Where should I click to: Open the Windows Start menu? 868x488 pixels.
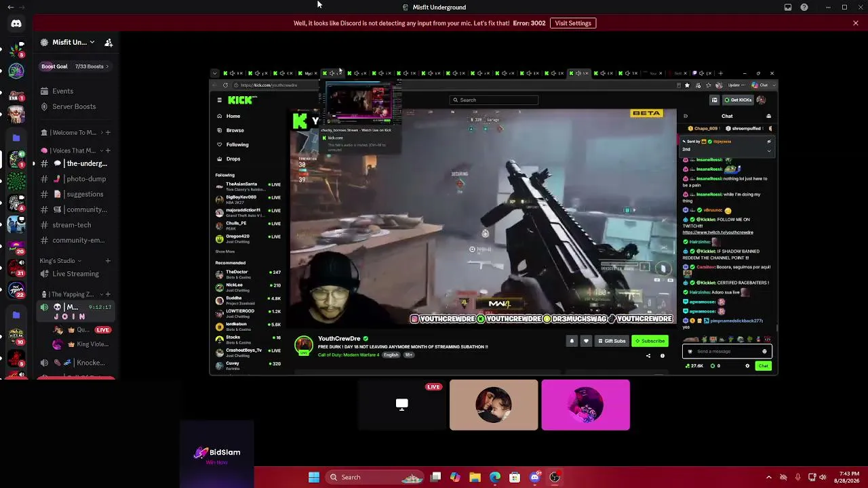[x=314, y=477]
